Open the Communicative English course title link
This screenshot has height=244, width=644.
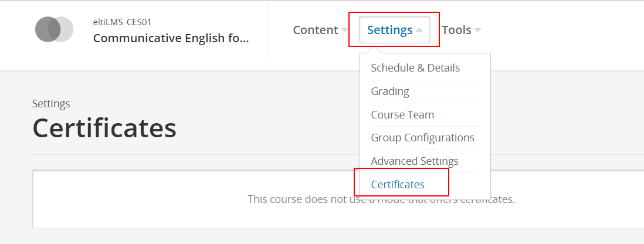pyautogui.click(x=171, y=38)
